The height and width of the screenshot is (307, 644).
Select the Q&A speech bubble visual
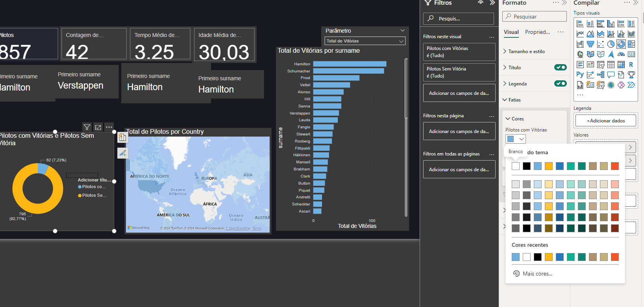point(611,75)
